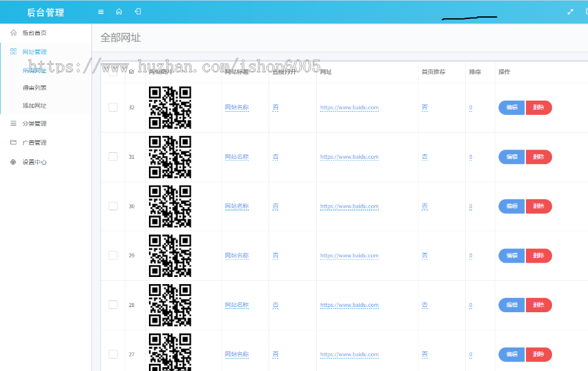Screen dimensions: 588x371
Task: Tick the checkbox for row ID 32
Action: (113, 107)
